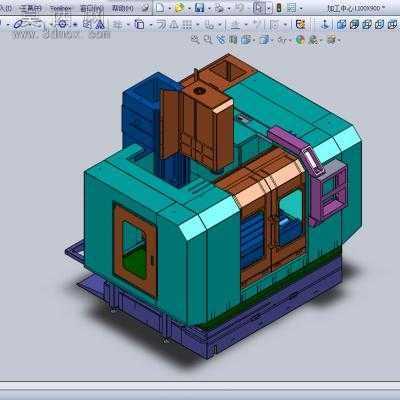Pin the menu bar with pushpin icon
The image size is (400, 400).
(x=145, y=8)
